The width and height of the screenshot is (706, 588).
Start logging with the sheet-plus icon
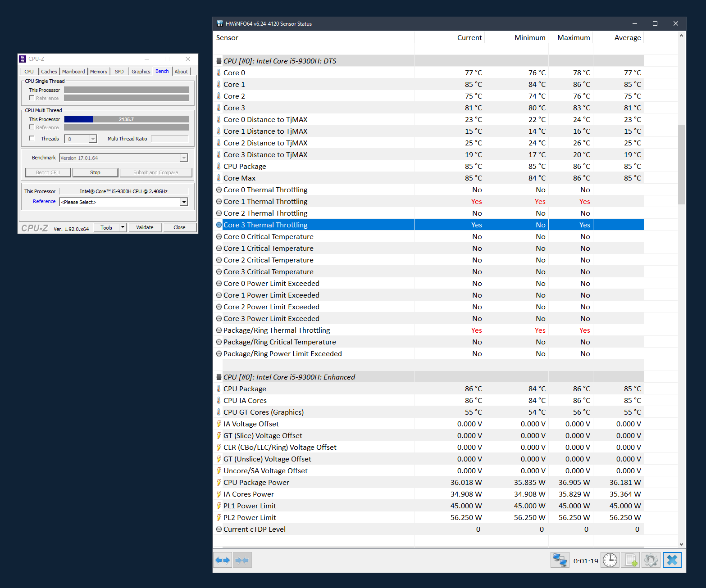click(x=630, y=560)
